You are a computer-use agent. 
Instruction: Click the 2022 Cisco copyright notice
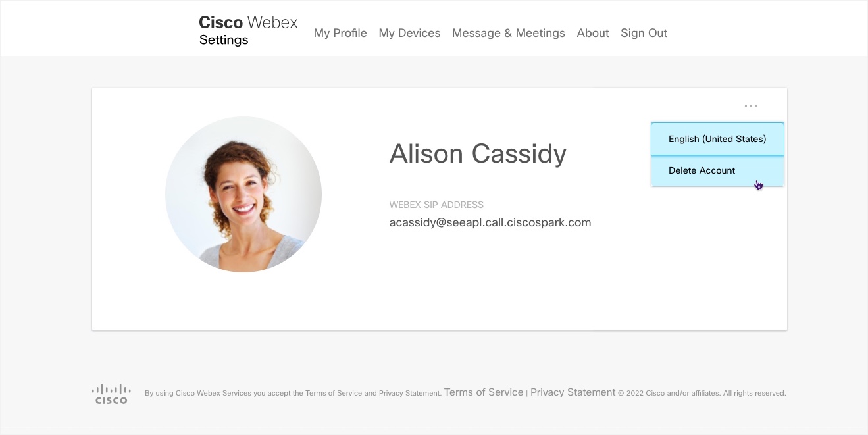point(702,394)
